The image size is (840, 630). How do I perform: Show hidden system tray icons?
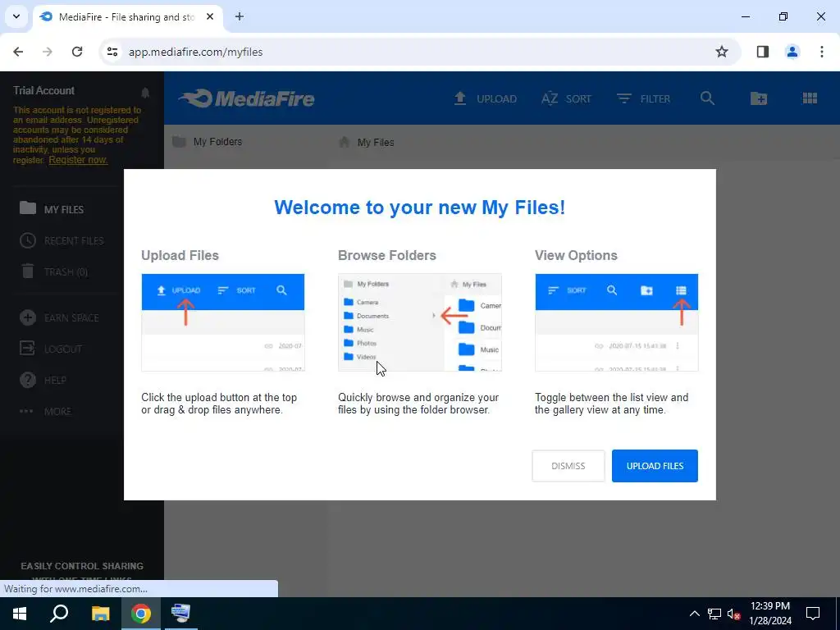694,614
